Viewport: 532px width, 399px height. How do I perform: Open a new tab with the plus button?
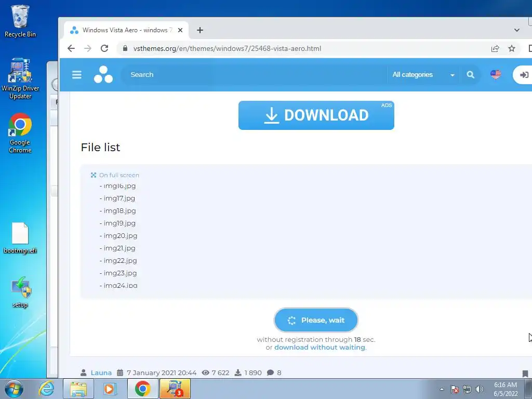(200, 30)
